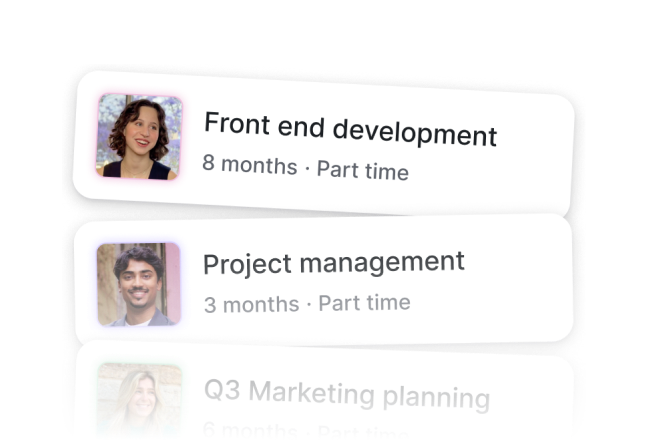Select the 3 months duration text

(251, 304)
